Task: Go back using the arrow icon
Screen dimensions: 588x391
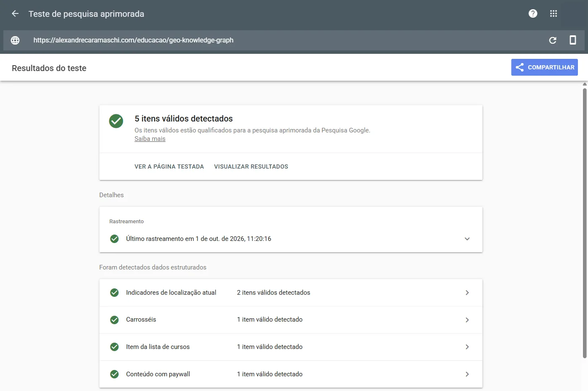Action: click(x=15, y=13)
